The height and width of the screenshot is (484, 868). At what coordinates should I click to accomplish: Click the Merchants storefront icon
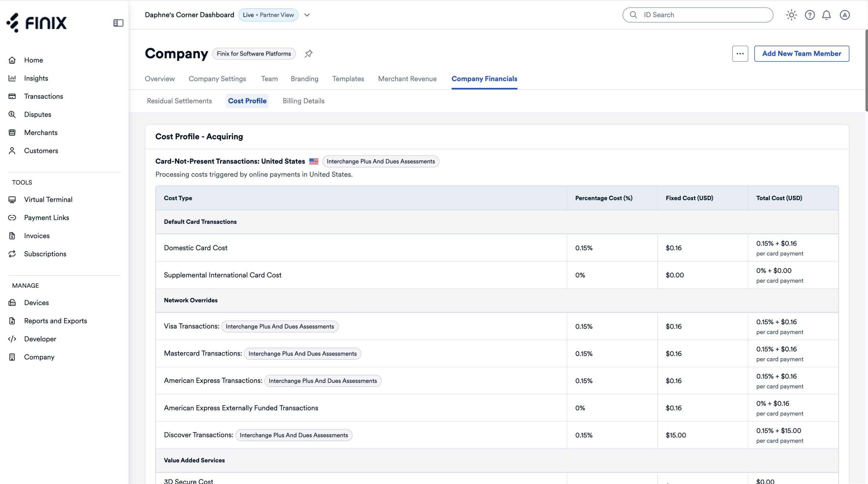[x=12, y=132]
